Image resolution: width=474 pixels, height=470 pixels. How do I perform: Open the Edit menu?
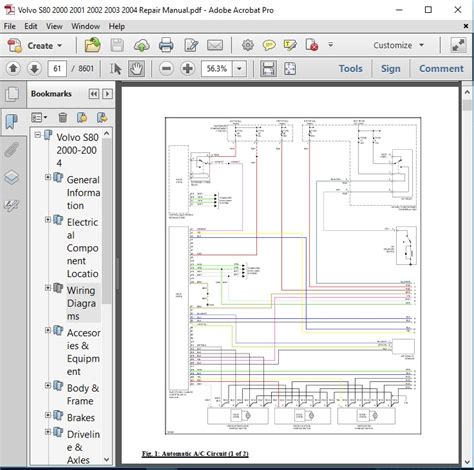point(31,26)
